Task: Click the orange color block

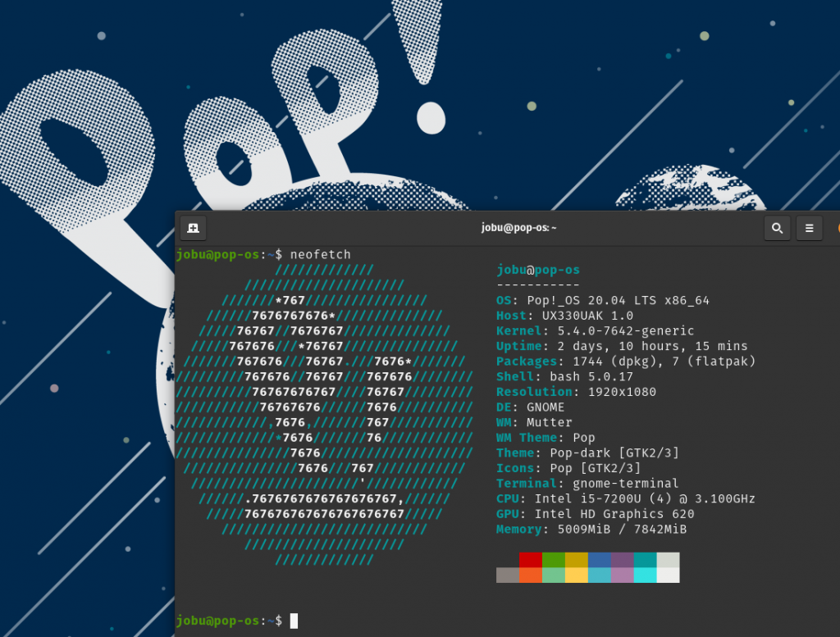Action: click(531, 575)
